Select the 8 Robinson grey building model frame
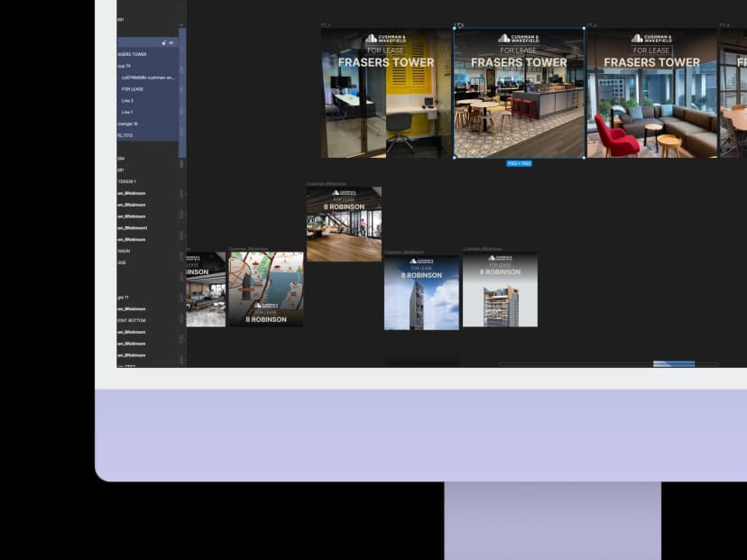Viewport: 747px width, 560px height. [x=500, y=290]
